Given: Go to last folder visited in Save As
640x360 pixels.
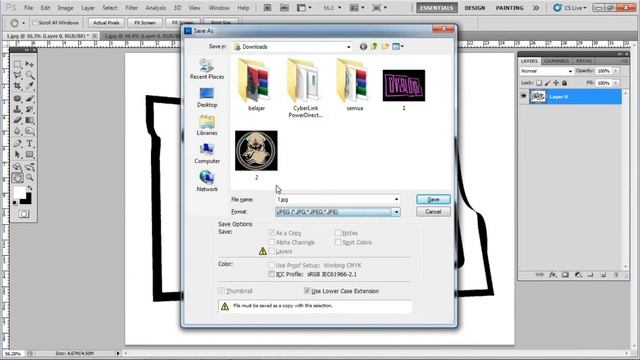Looking at the screenshot, I should (x=363, y=47).
